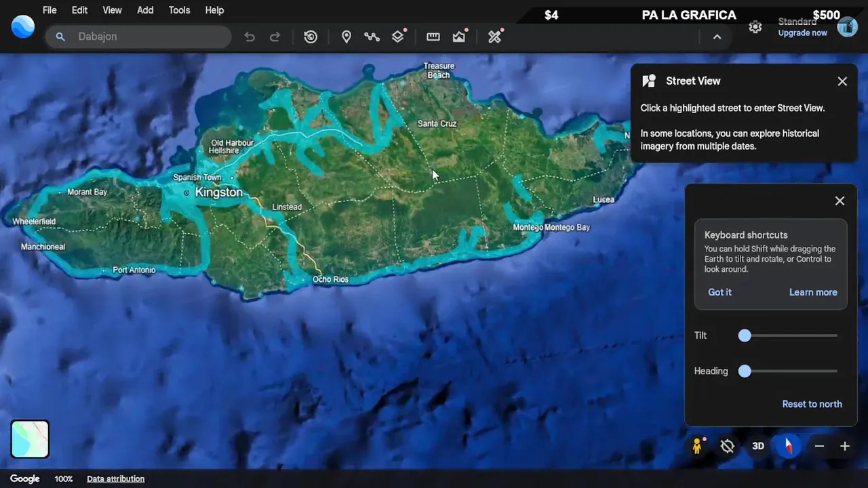Viewport: 868px width, 488px height.
Task: Click the Treasure Beach map label
Action: pos(439,70)
